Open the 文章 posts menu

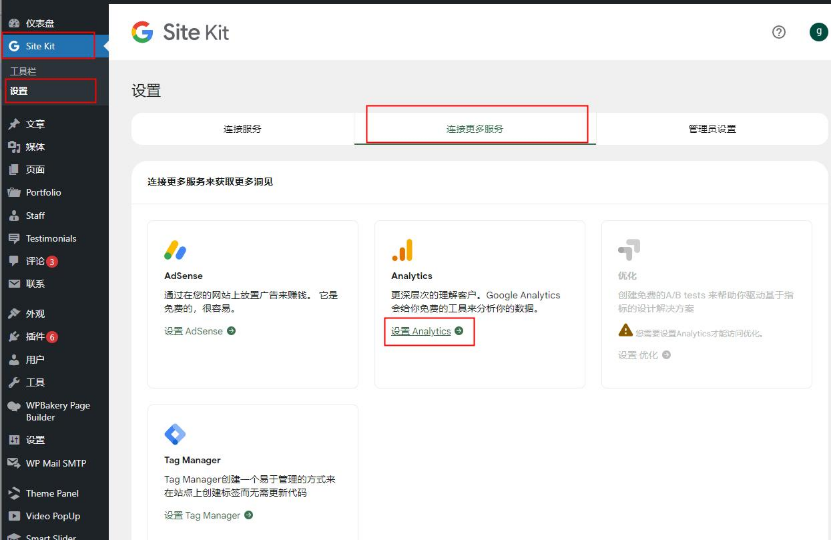35,124
